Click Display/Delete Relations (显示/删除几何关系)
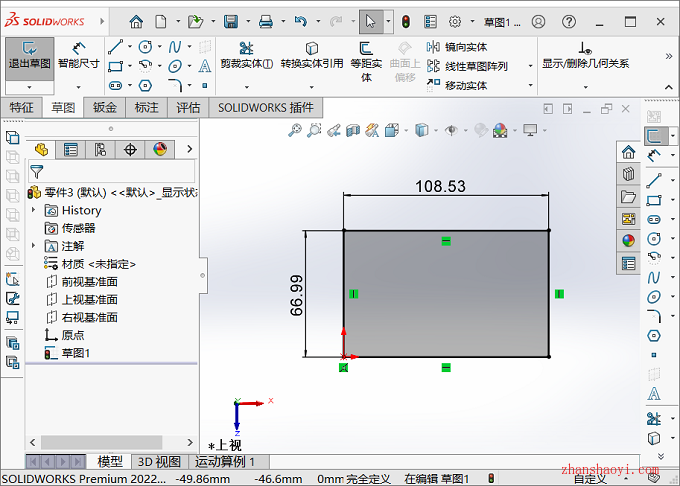The width and height of the screenshot is (680, 486). click(585, 56)
